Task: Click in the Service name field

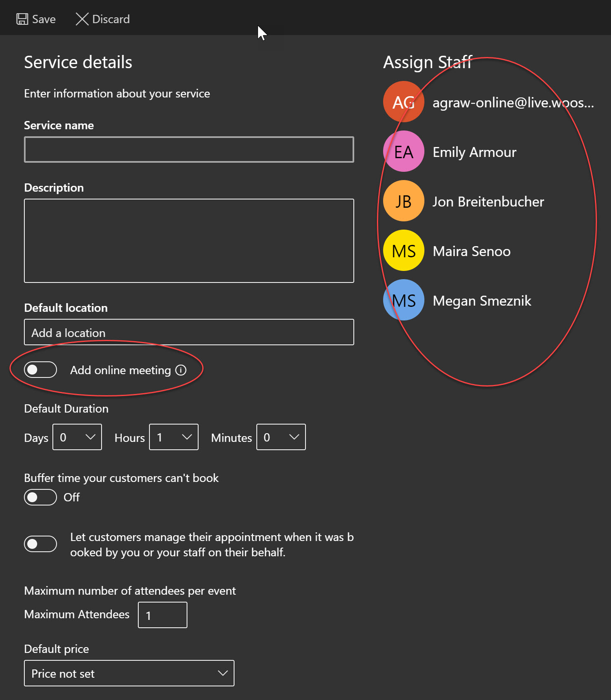Action: (189, 149)
